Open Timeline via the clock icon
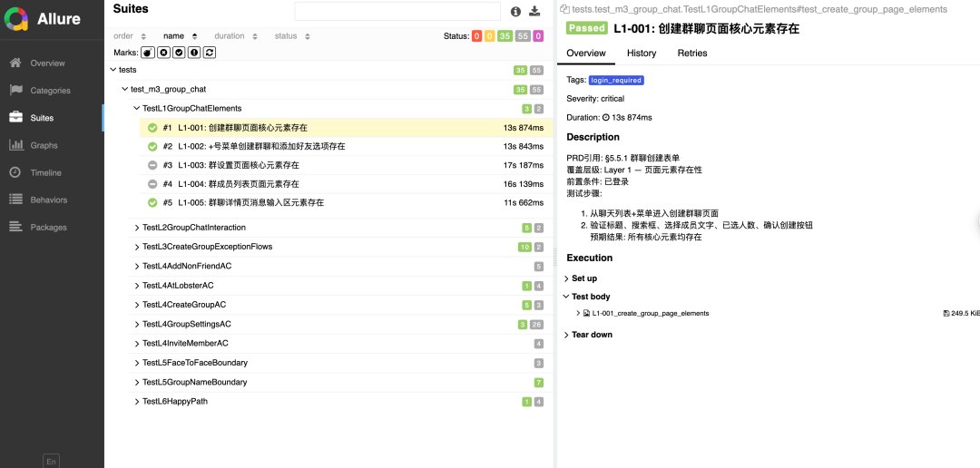The height and width of the screenshot is (468, 980). point(15,172)
